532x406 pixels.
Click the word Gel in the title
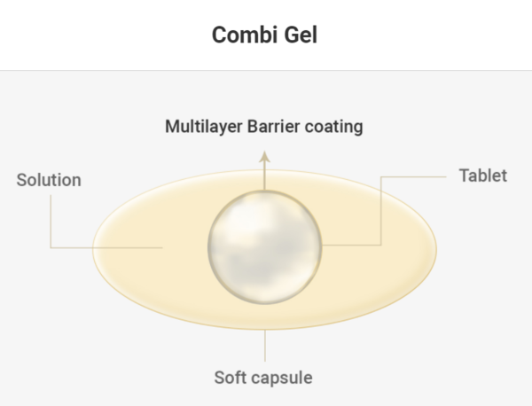pos(301,35)
